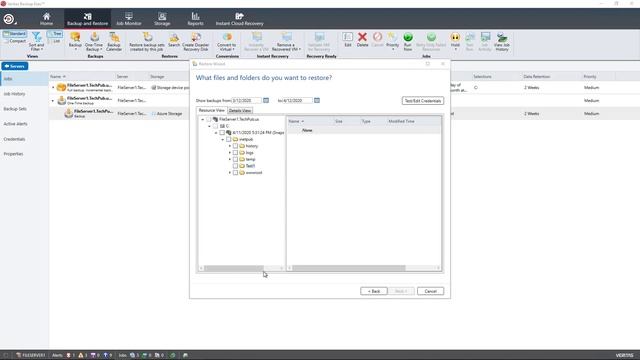Open the calendar picker for the from date
This screenshot has width=640, height=360.
point(266,100)
